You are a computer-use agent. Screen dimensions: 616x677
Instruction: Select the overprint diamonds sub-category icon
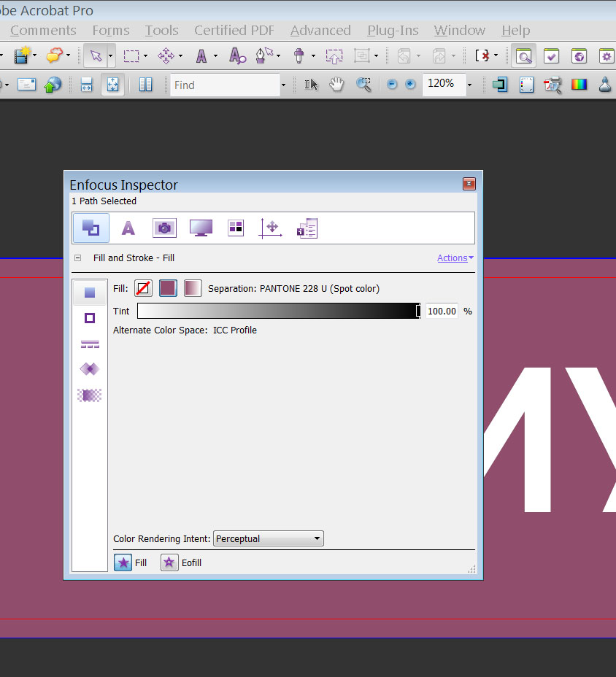90,369
